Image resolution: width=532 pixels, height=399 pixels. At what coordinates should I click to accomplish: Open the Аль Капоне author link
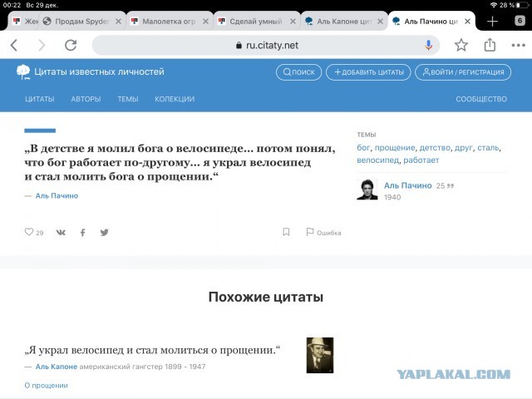[x=57, y=367]
